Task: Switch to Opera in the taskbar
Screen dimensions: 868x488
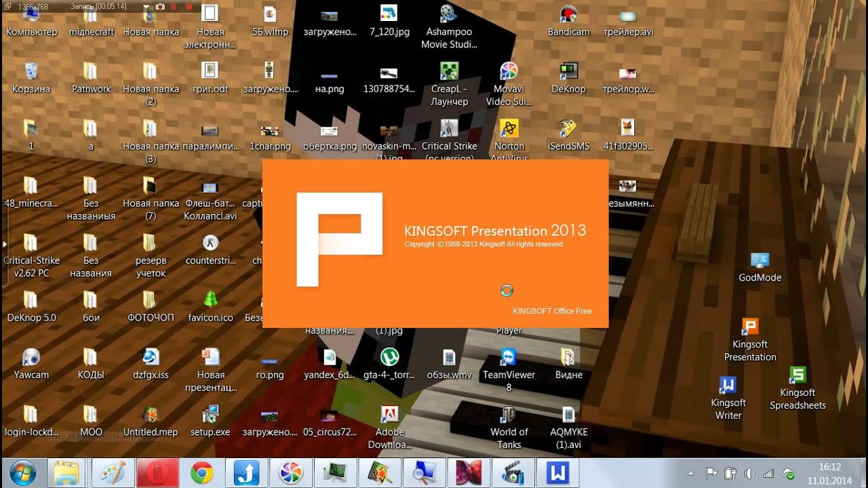Action: coord(157,472)
